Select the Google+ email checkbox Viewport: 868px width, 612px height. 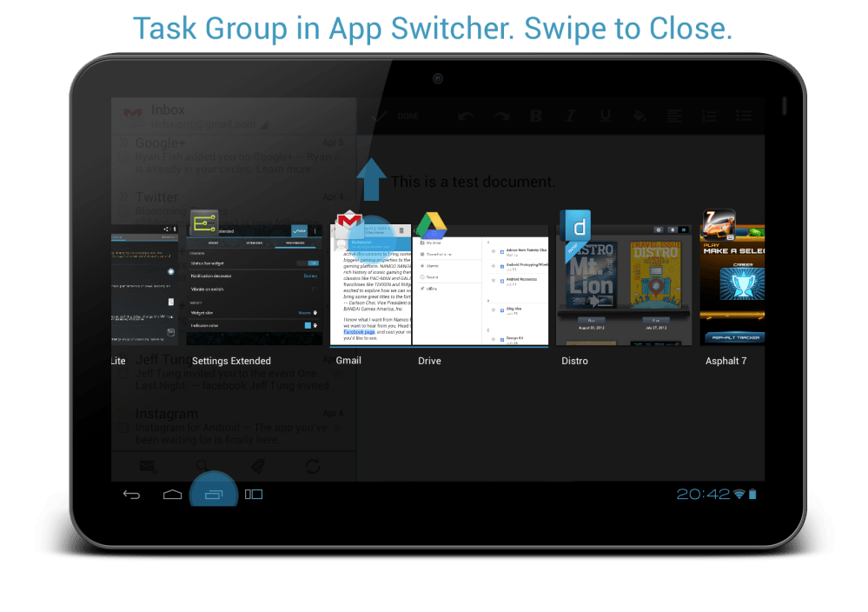123,158
